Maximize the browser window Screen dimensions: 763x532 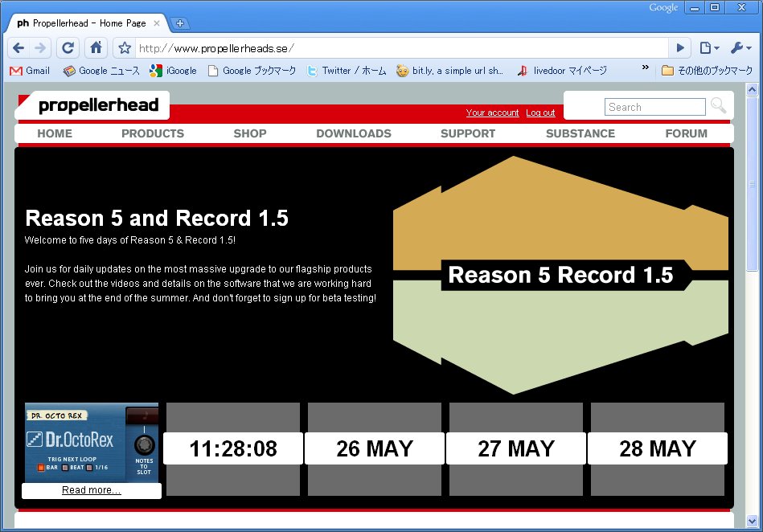tap(715, 7)
